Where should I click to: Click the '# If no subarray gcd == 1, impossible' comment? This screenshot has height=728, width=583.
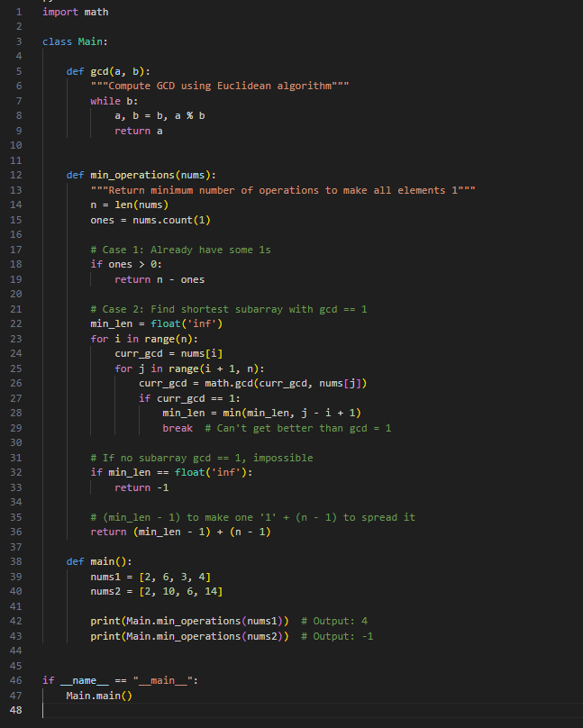point(202,458)
